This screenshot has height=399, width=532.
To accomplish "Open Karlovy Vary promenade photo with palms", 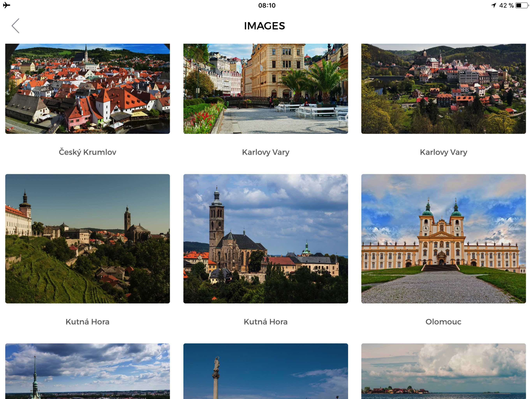I will [x=266, y=89].
